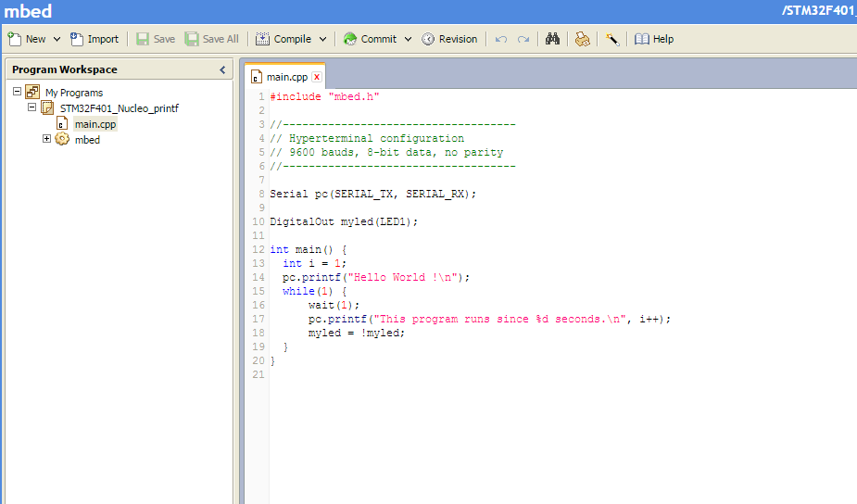Viewport: 857px width, 504px height.
Task: Expand the mbed library tree node
Action: (x=47, y=139)
